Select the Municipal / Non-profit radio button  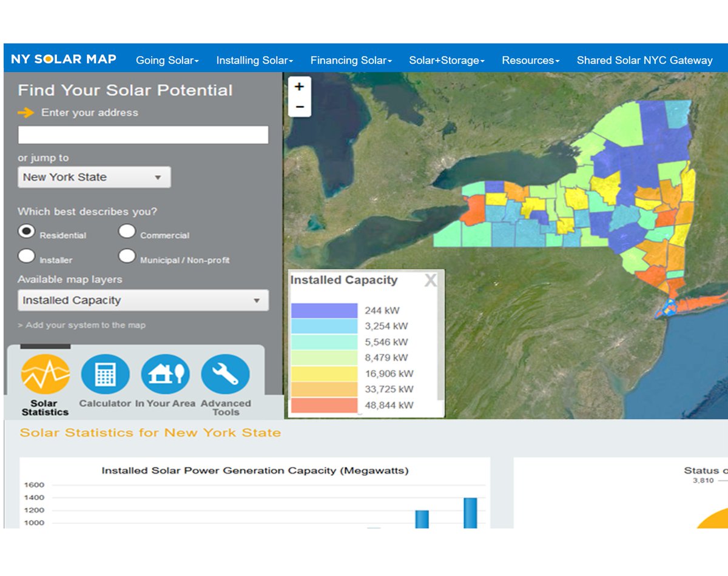tap(127, 256)
